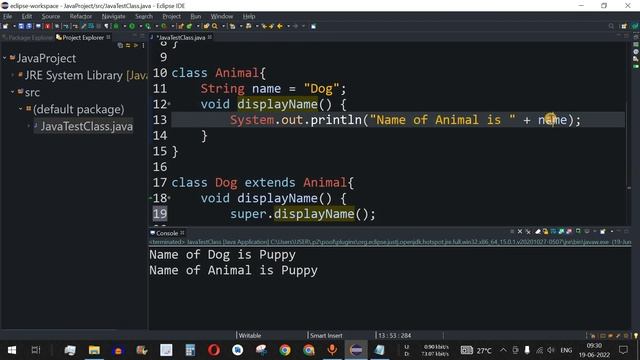Viewport: 640px width, 360px height.
Task: Open the Search menu
Action: (x=144, y=16)
